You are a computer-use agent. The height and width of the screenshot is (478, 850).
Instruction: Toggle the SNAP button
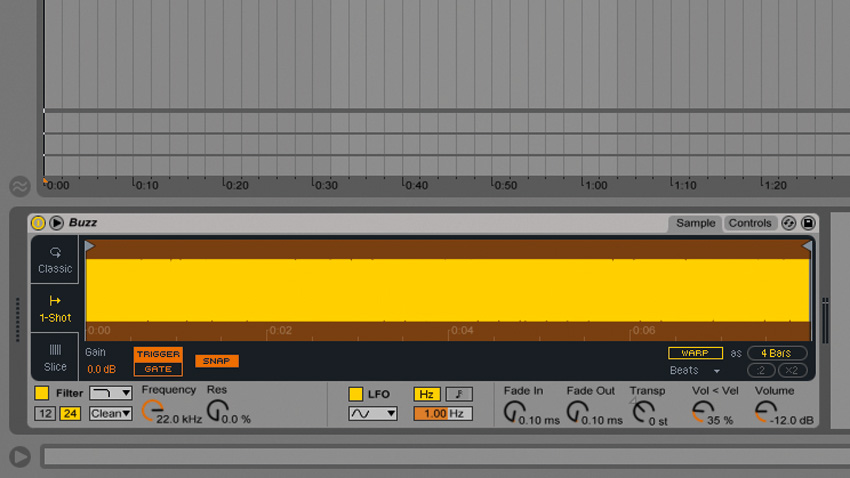coord(216,361)
